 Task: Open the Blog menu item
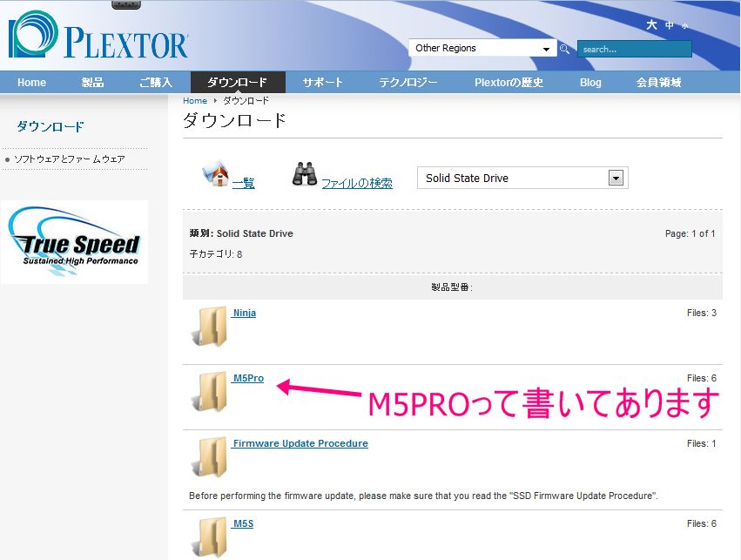590,82
